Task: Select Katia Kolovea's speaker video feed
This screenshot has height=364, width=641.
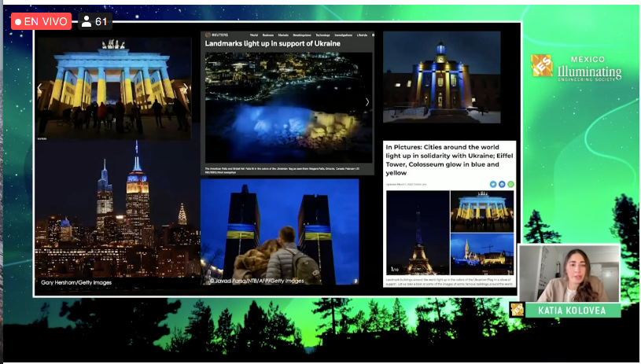Action: pos(569,274)
